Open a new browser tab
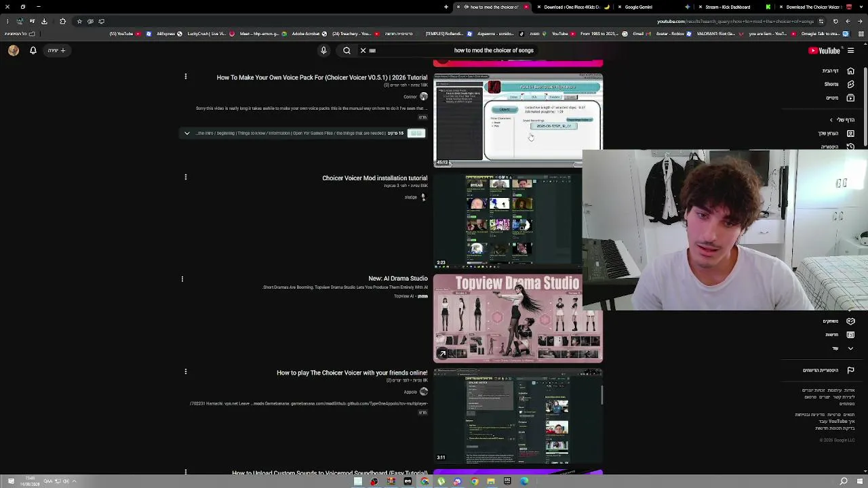 (446, 7)
